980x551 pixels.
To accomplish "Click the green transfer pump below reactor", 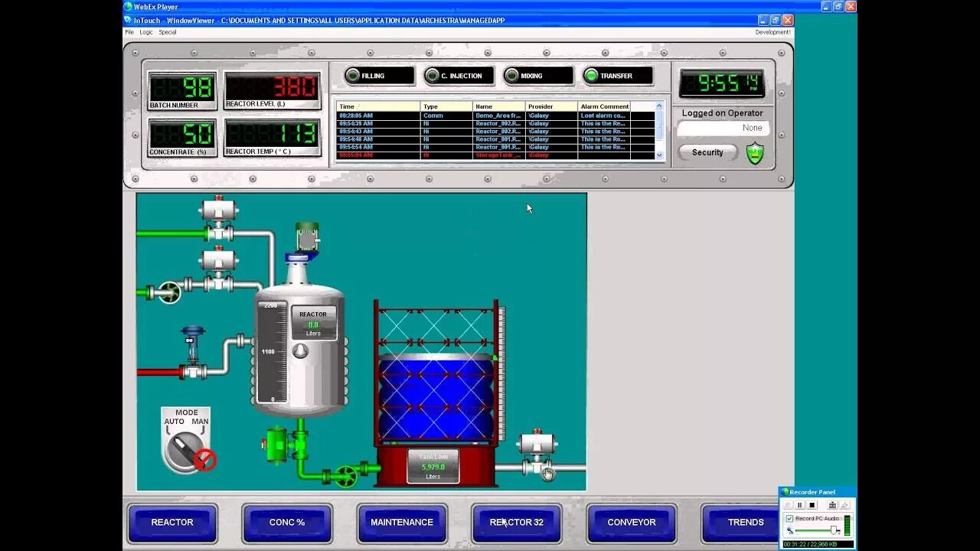I will [286, 445].
